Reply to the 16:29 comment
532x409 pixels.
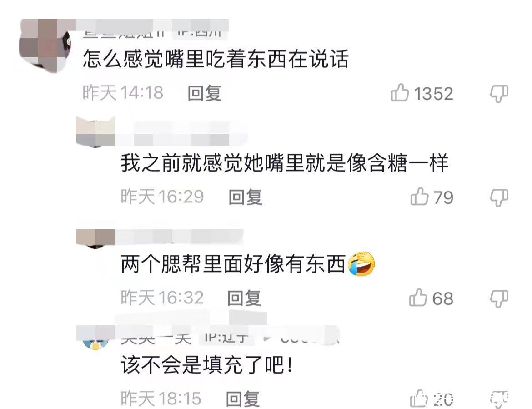245,197
